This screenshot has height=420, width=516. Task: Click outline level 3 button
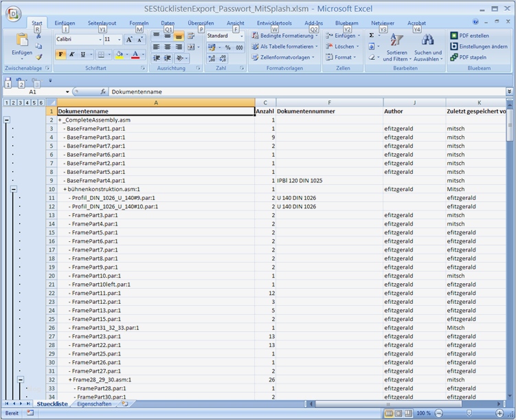[20, 102]
